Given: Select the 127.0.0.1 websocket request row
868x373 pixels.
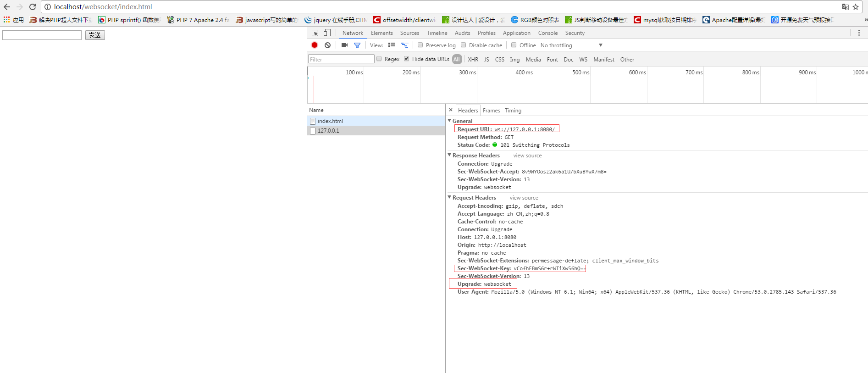Looking at the screenshot, I should pyautogui.click(x=376, y=131).
